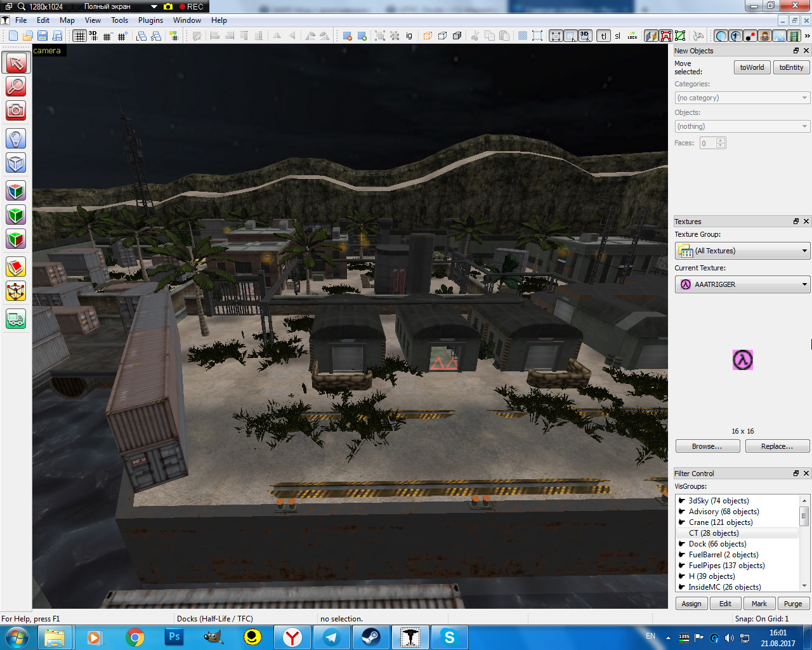Image resolution: width=812 pixels, height=650 pixels.
Task: Toggle visibility of Dock VisGroup
Action: tap(682, 543)
